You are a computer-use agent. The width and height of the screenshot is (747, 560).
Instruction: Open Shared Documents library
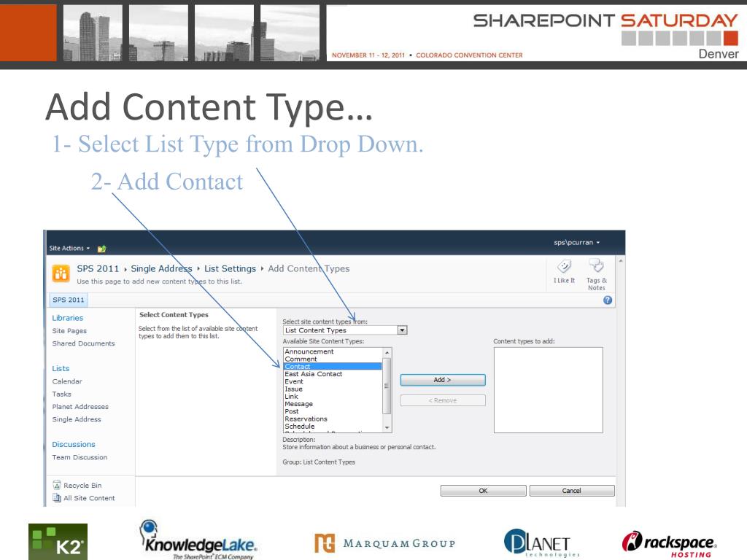point(83,343)
